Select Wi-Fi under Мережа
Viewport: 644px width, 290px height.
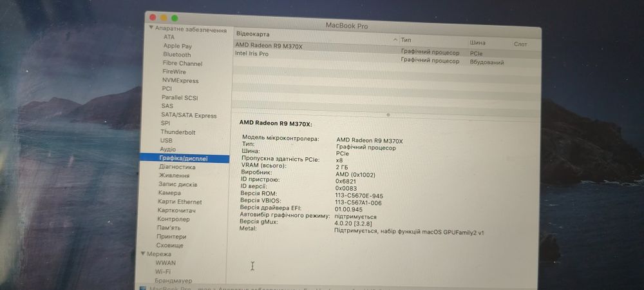click(163, 271)
